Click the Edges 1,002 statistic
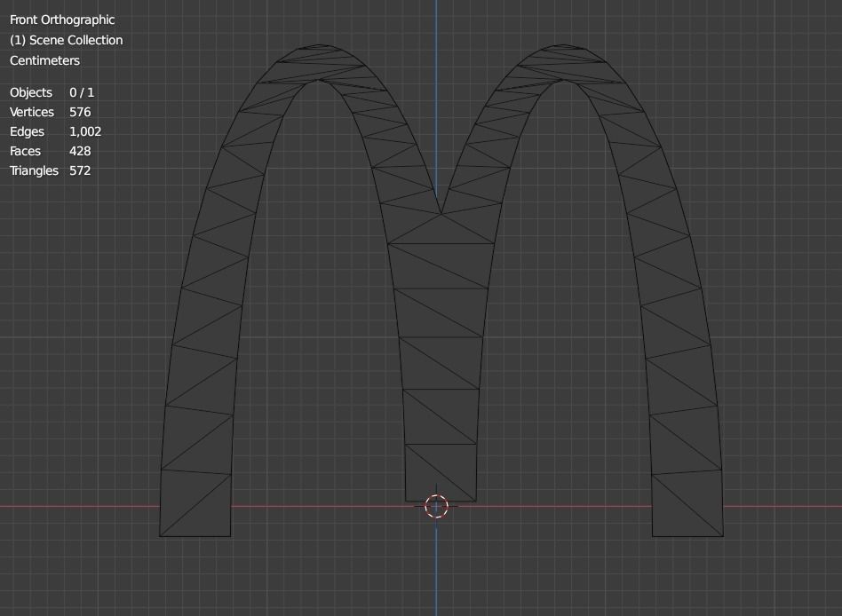 coord(55,131)
